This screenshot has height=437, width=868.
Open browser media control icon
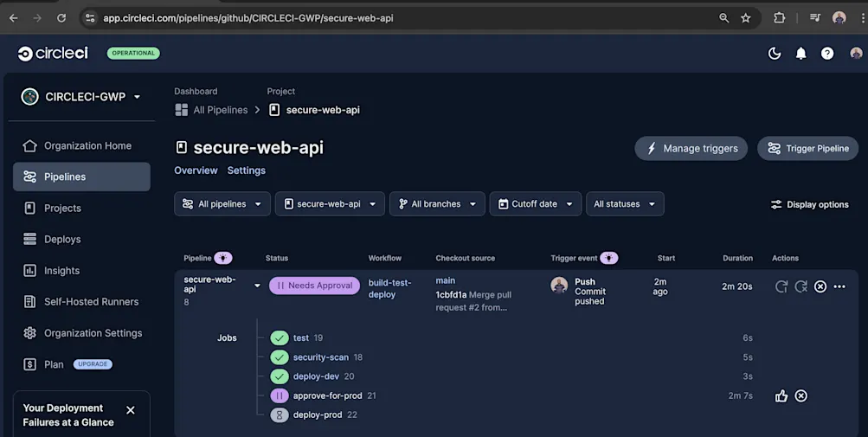[815, 17]
